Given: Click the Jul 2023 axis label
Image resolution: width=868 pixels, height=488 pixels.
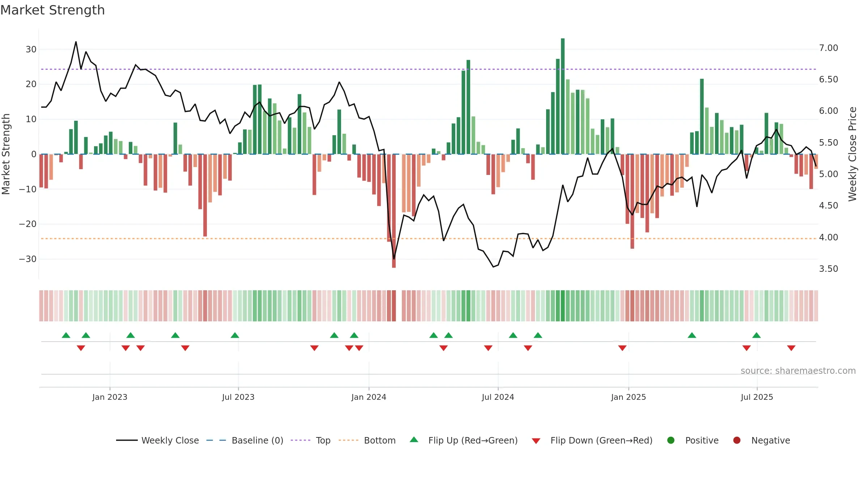Looking at the screenshot, I should pyautogui.click(x=238, y=397).
